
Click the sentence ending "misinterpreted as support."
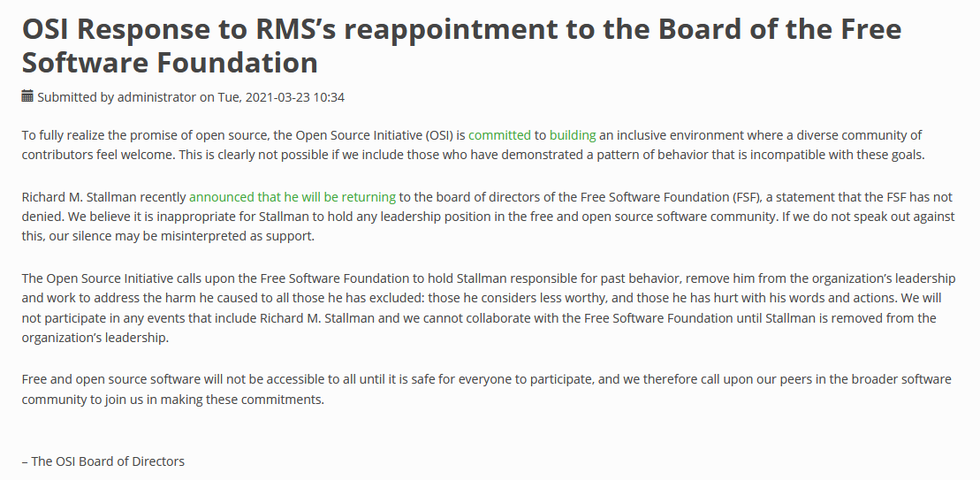pos(168,236)
